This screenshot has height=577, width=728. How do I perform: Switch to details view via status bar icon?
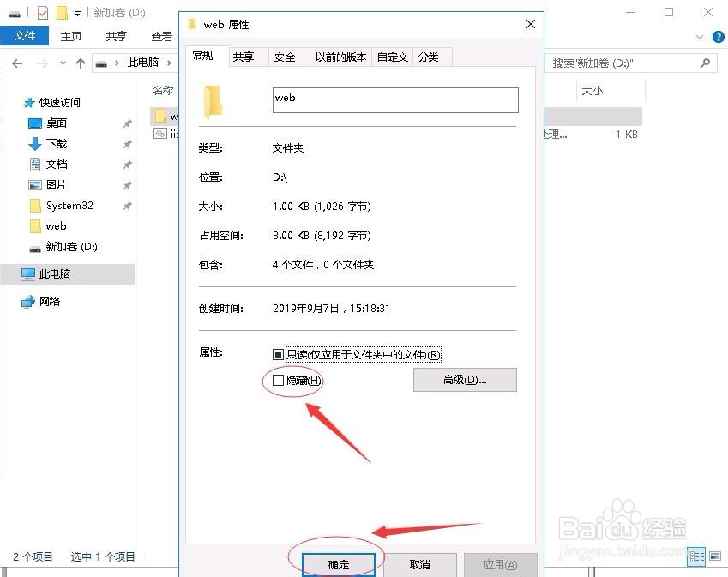coord(695,557)
